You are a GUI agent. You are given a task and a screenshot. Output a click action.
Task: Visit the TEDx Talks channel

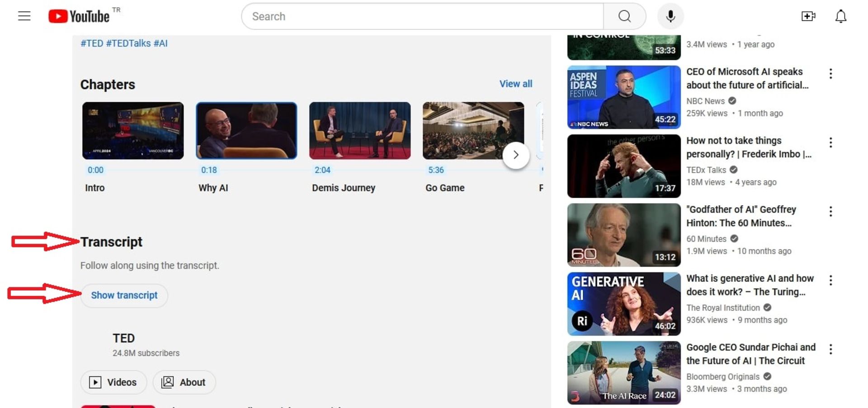coord(706,170)
